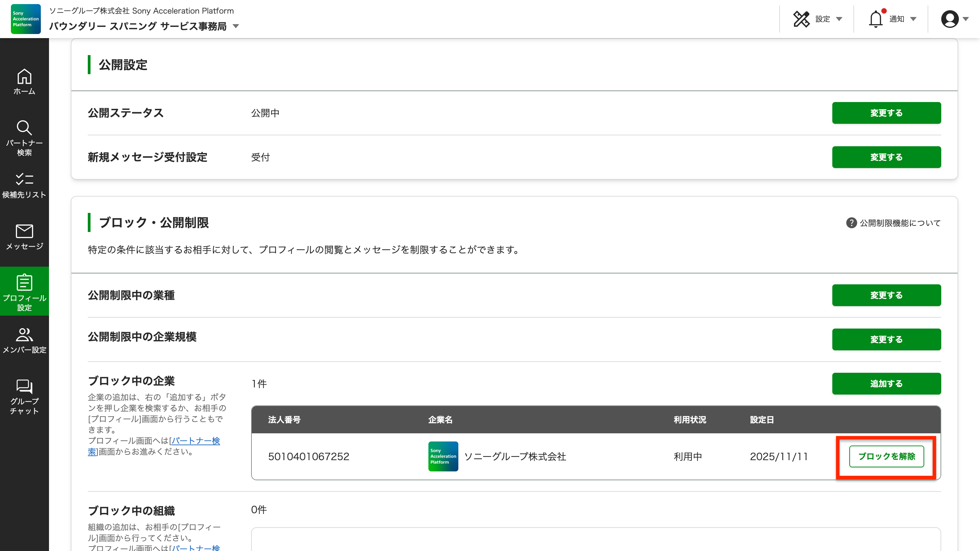Select パートナー検索 in the sidebar
The height and width of the screenshot is (551, 980).
[24, 137]
